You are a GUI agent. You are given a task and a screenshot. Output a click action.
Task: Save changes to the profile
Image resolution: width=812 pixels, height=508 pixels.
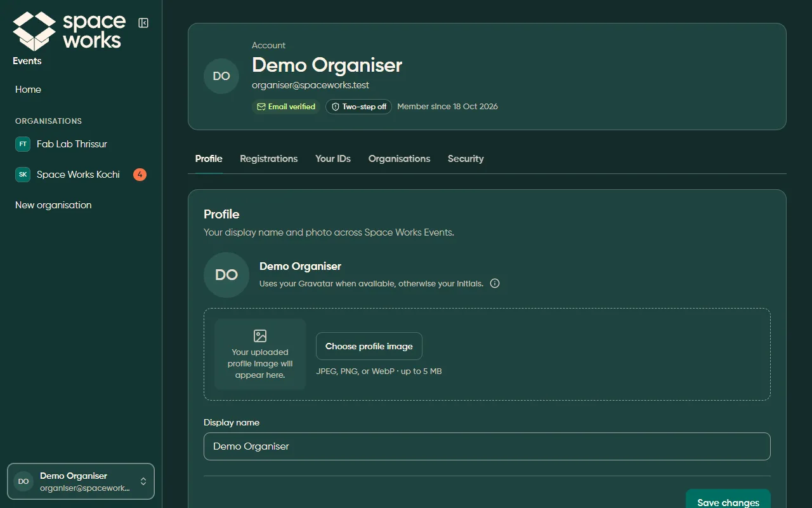(x=728, y=498)
